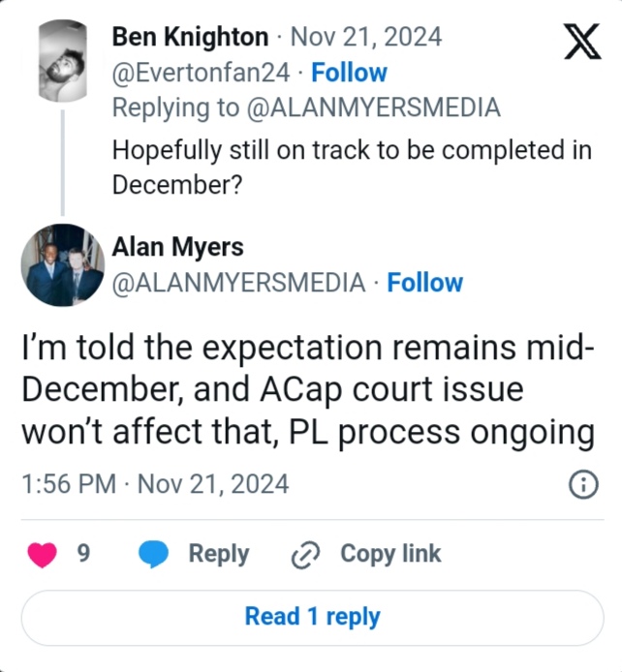The image size is (622, 672).
Task: Open Ben's reply about December completion
Action: (351, 167)
